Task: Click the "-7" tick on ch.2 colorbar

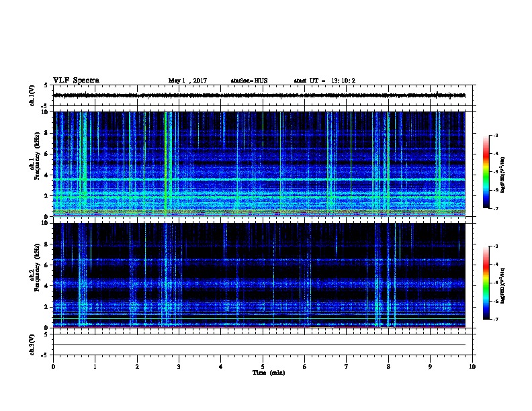Action: tap(495, 319)
